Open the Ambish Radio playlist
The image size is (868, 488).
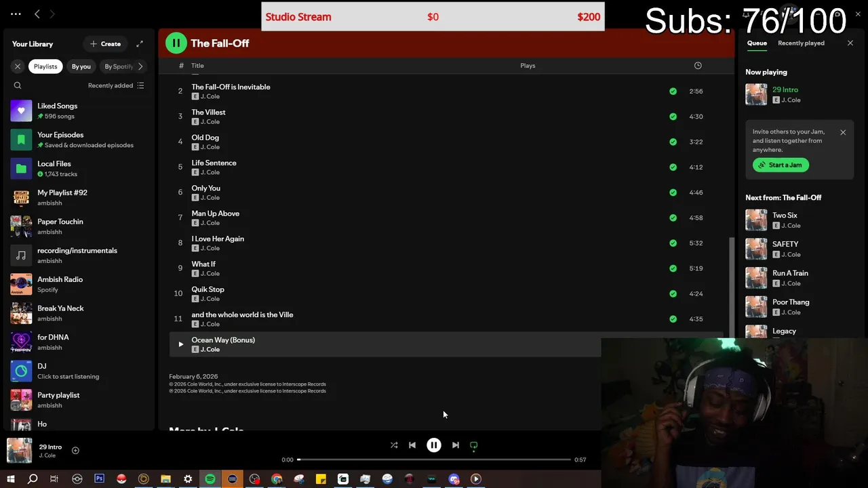click(x=78, y=284)
